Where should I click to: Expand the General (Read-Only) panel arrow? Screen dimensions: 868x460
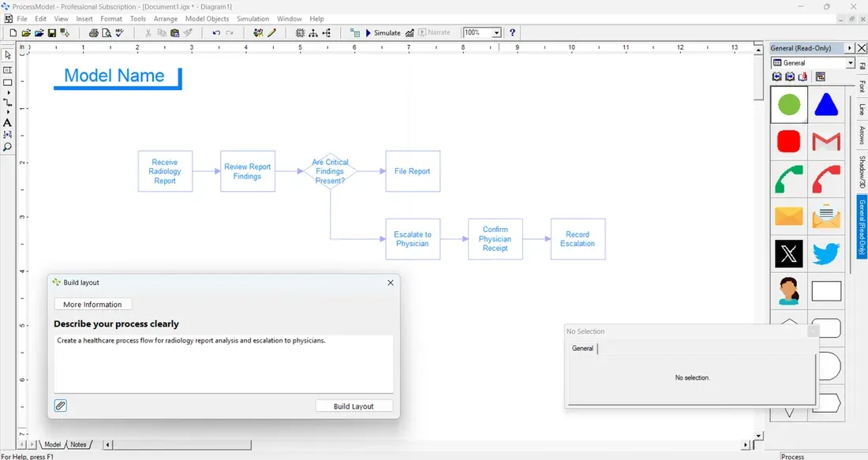(x=850, y=48)
